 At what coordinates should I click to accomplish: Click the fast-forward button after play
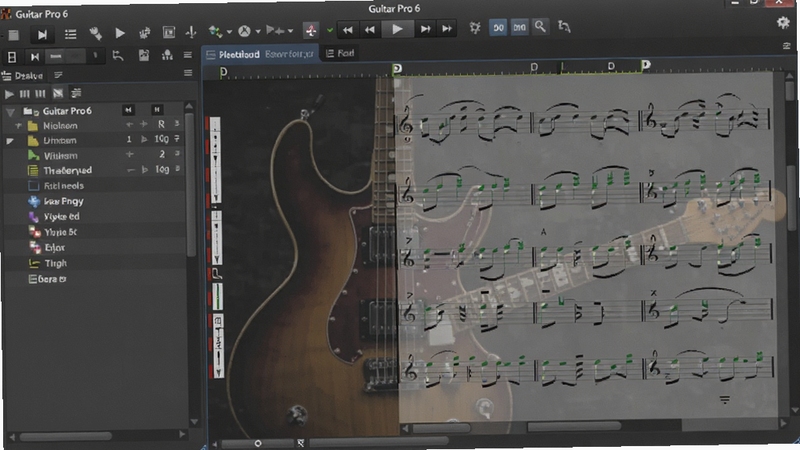(x=425, y=30)
